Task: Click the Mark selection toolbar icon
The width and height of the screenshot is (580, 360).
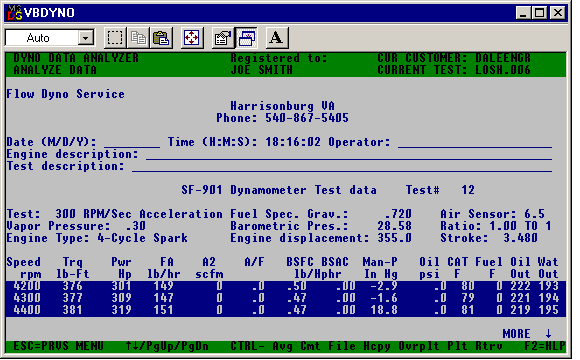Action: coord(115,38)
